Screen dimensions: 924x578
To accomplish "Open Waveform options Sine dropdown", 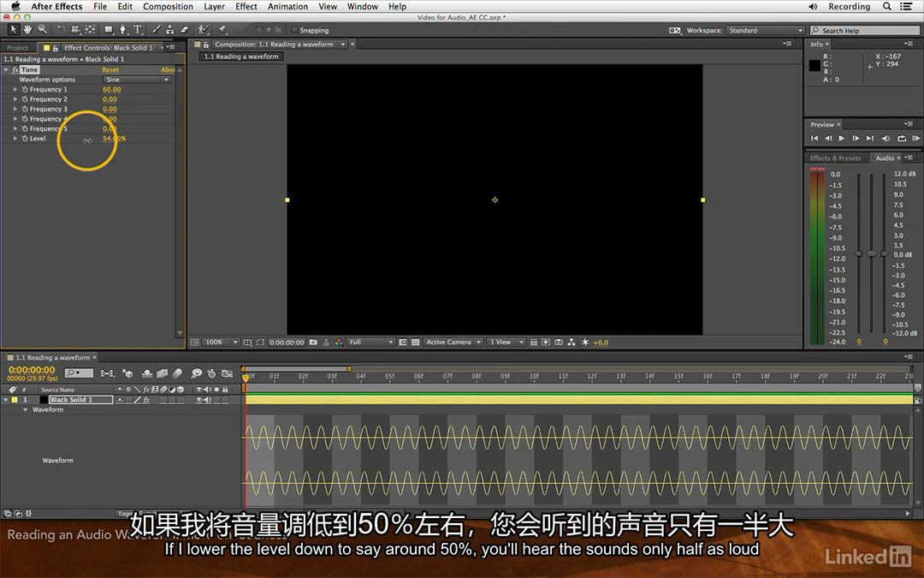I will point(137,80).
